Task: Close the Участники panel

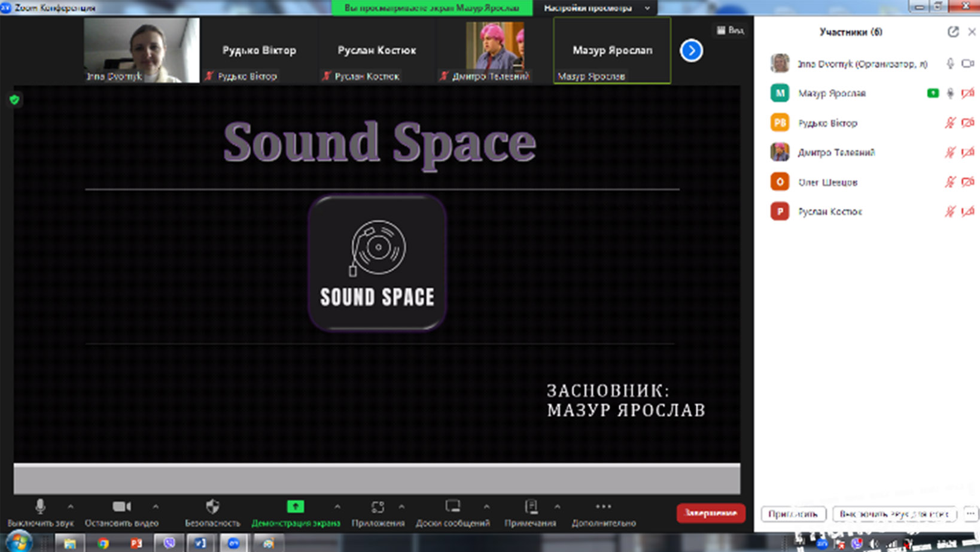Action: pos(972,32)
